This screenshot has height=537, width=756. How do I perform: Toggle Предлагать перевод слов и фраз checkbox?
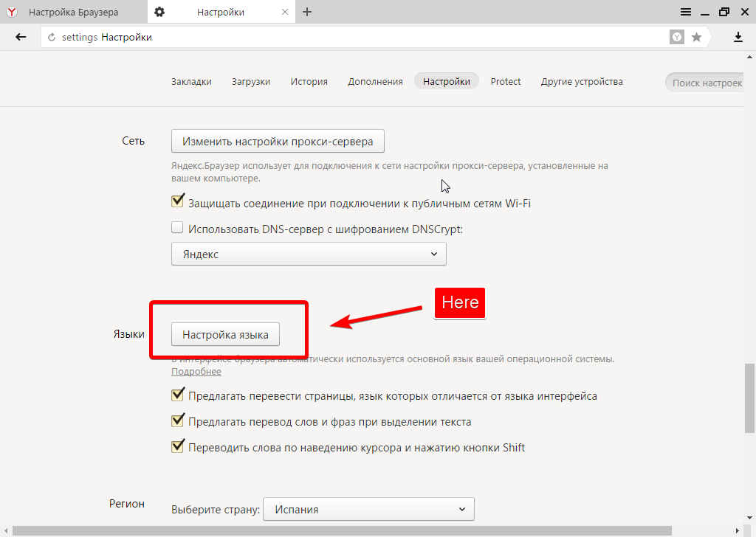(177, 420)
